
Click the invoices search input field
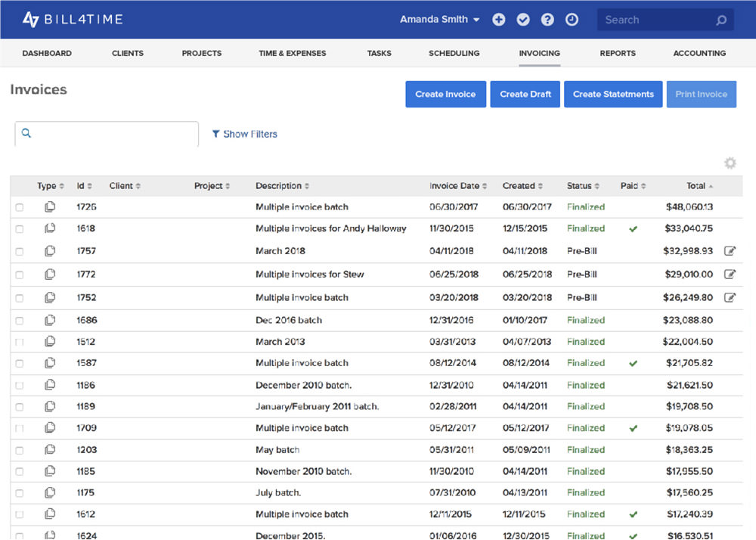click(107, 134)
